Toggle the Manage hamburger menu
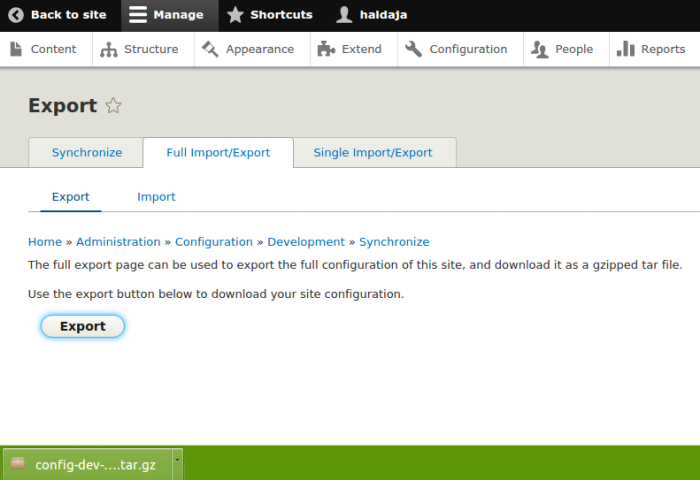700x480 pixels. 138,15
